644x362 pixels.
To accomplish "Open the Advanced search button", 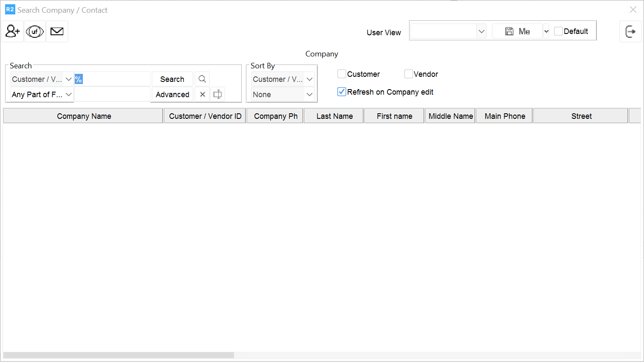I will 172,94.
